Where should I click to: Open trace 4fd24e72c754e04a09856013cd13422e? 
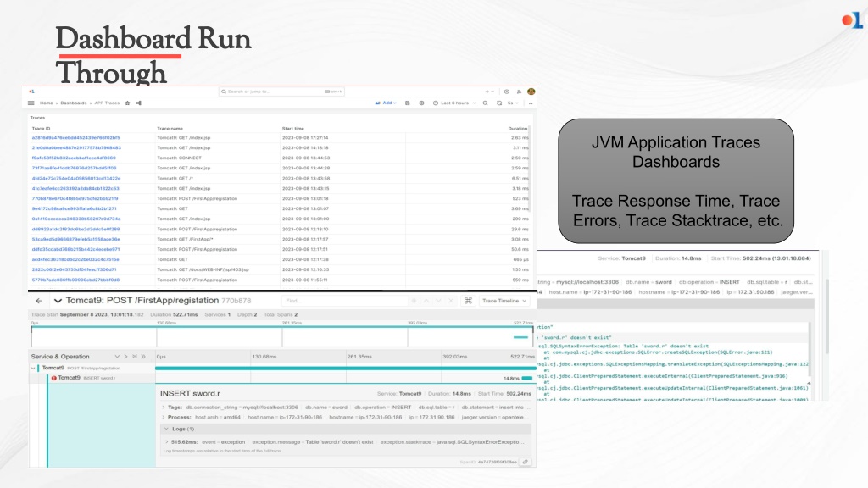(x=75, y=178)
